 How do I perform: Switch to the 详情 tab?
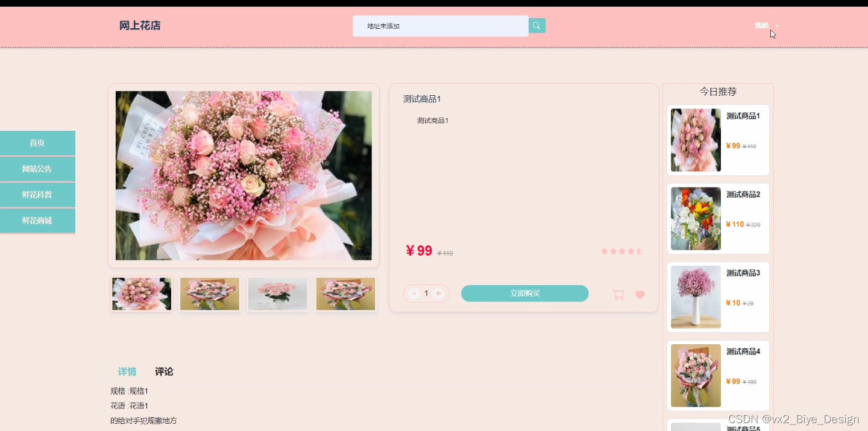pyautogui.click(x=127, y=372)
